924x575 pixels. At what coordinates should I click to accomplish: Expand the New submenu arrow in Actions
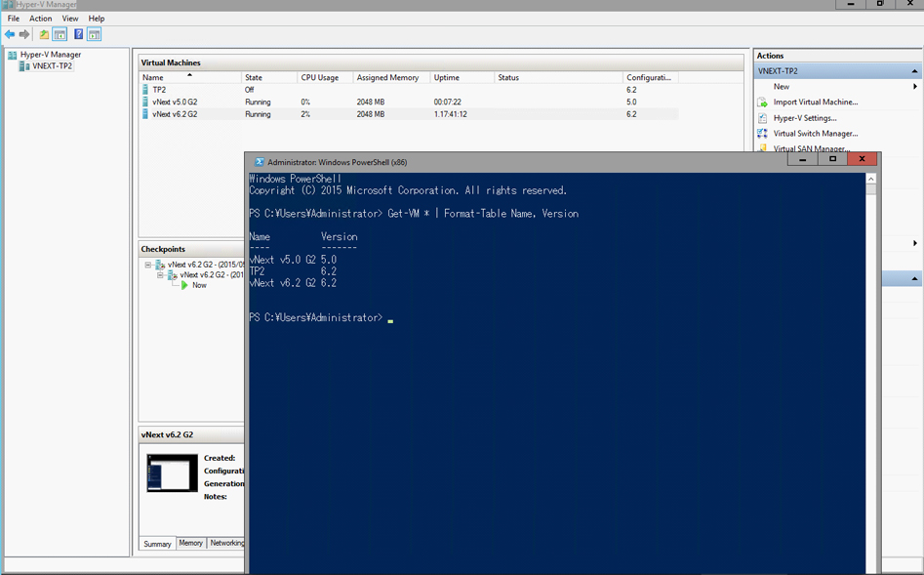[x=915, y=87]
